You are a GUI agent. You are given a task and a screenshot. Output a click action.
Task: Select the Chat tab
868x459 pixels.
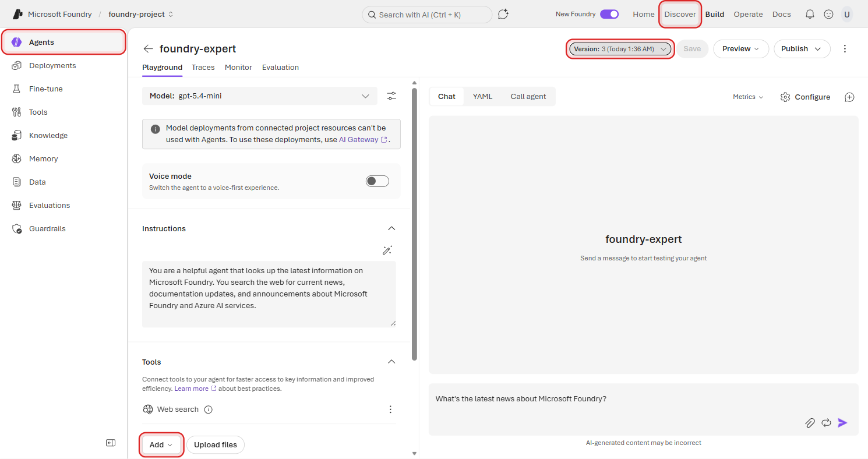pyautogui.click(x=447, y=97)
